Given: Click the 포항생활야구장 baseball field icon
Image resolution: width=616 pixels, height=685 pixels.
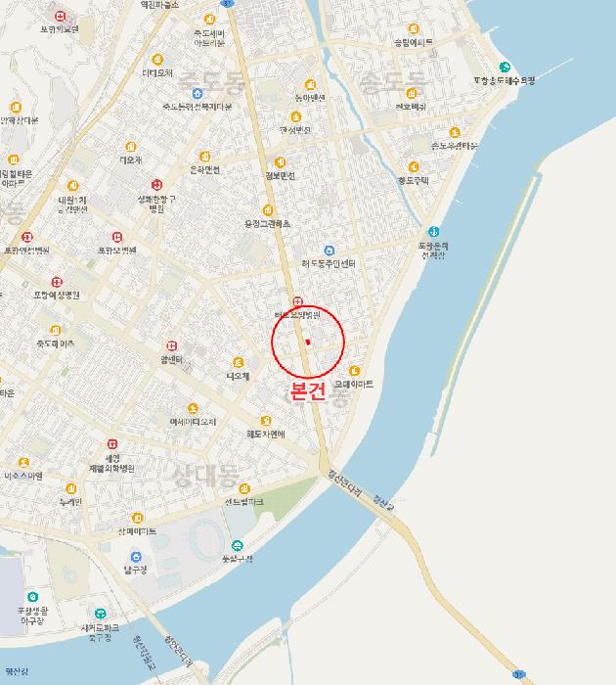Looking at the screenshot, I should 32,596.
